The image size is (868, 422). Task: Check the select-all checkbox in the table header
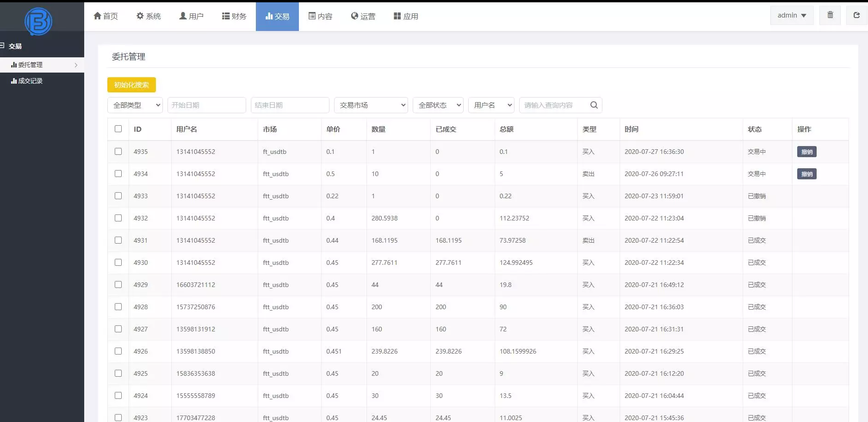coord(118,129)
